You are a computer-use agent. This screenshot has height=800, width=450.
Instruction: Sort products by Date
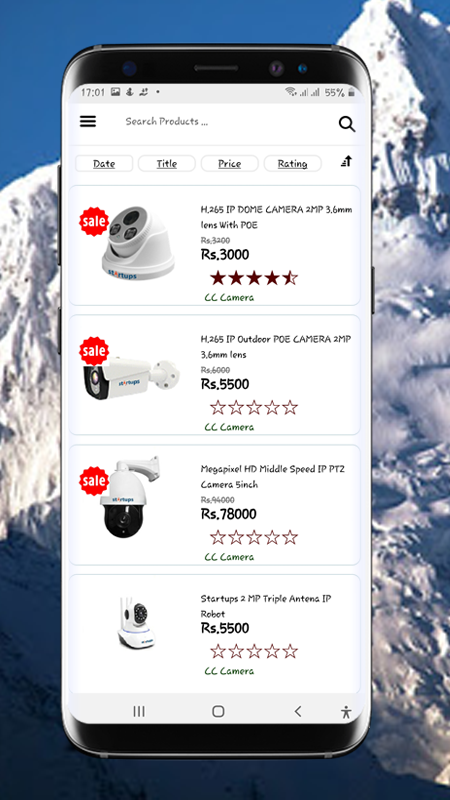coord(104,164)
